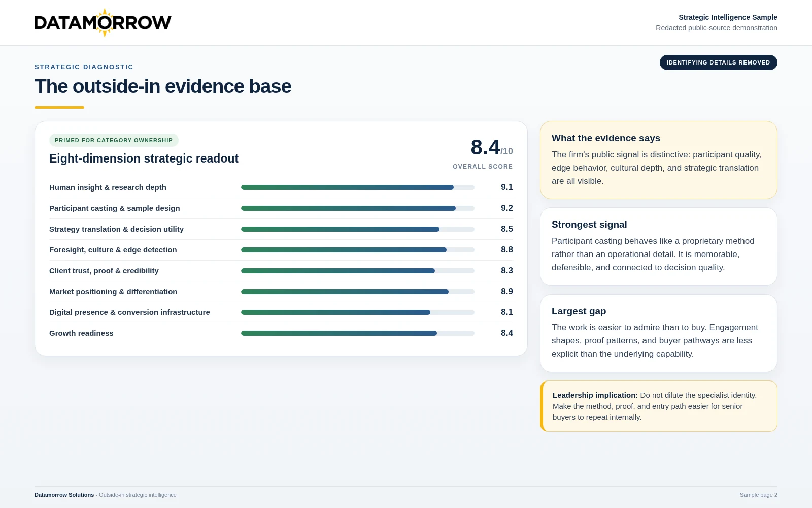
Task: Click the 8.3 score value
Action: (x=506, y=271)
